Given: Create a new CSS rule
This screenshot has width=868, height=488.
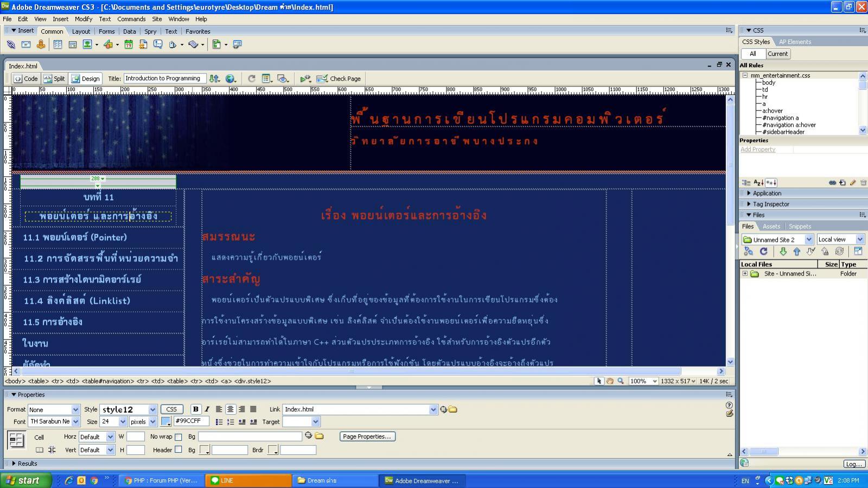Looking at the screenshot, I should [843, 183].
